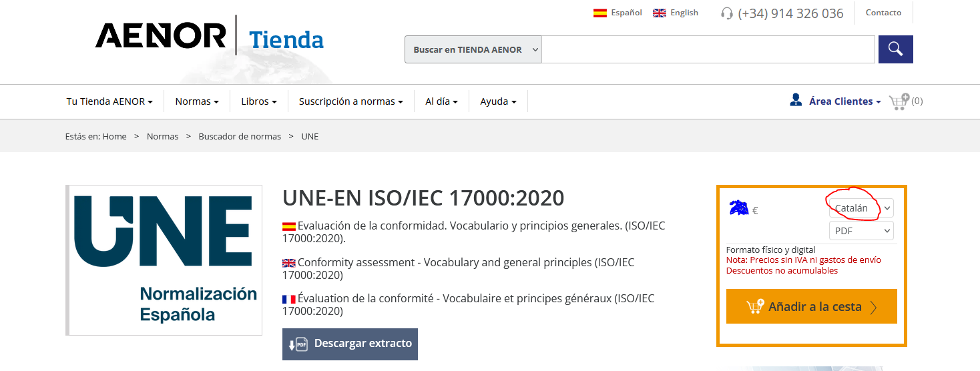Click the Añadir a la cesta button

(812, 306)
